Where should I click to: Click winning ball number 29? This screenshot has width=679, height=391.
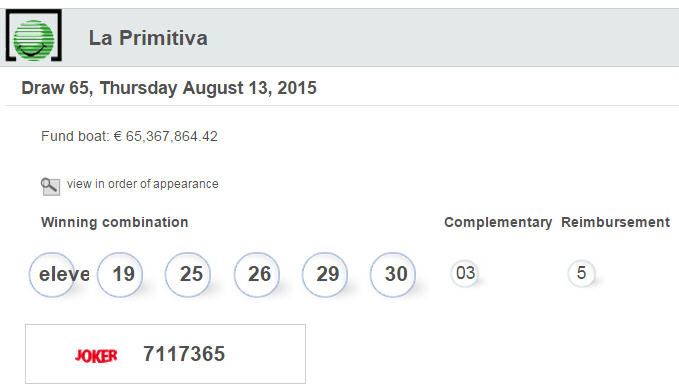tap(325, 275)
